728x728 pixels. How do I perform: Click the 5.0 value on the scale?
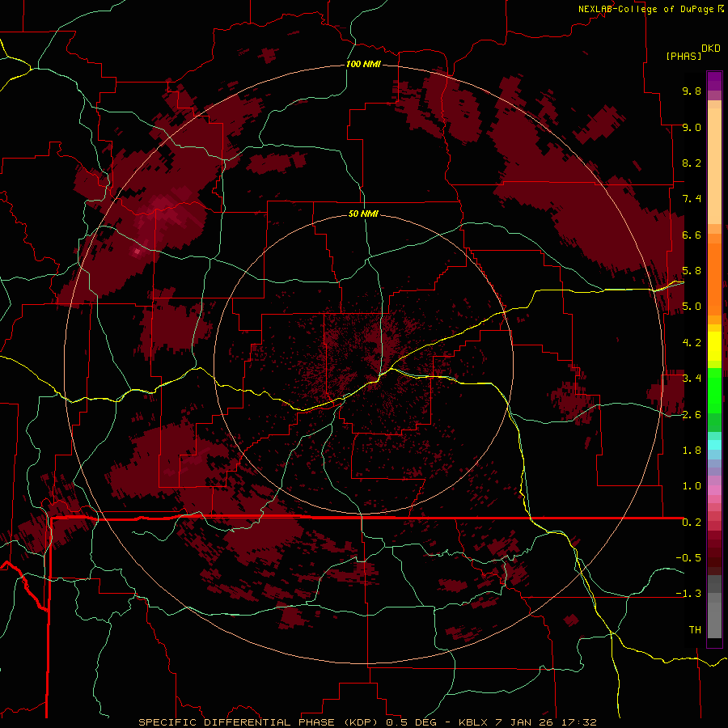pos(692,307)
